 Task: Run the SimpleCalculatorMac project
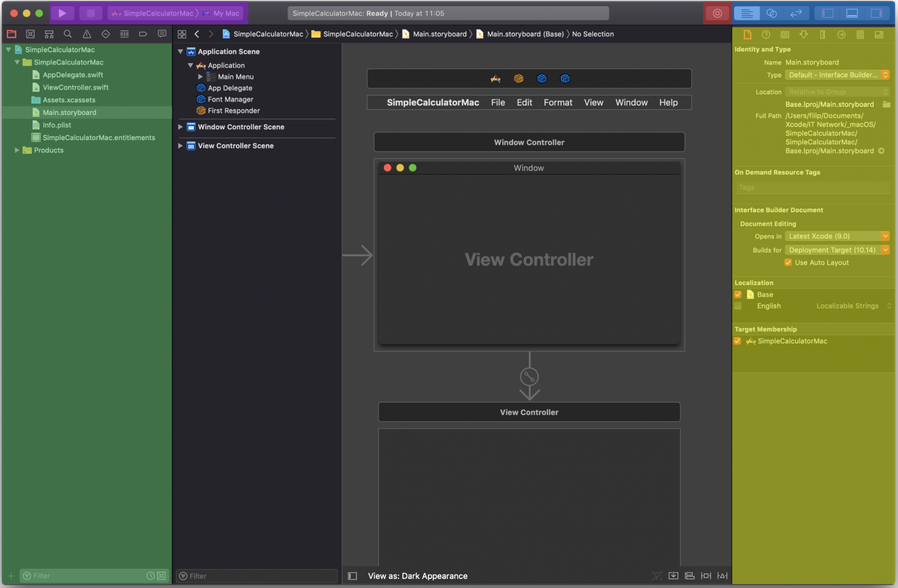click(63, 13)
